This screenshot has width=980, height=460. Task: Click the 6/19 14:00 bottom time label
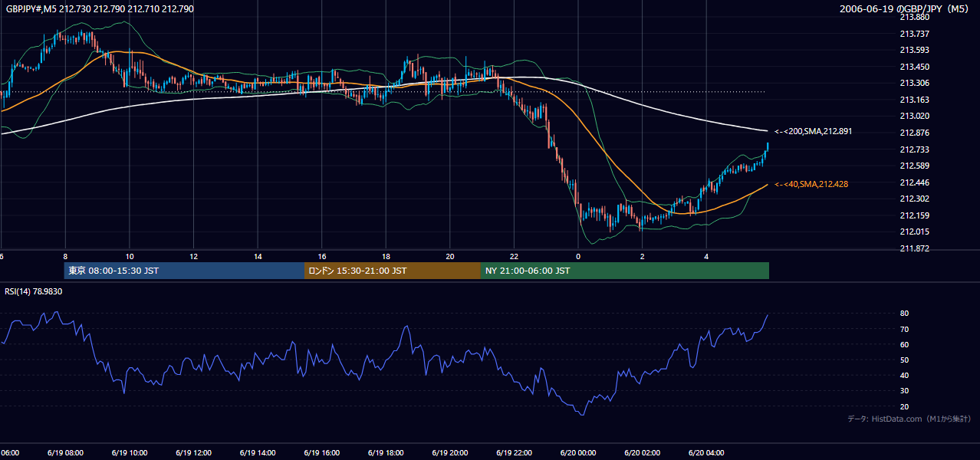click(x=257, y=452)
